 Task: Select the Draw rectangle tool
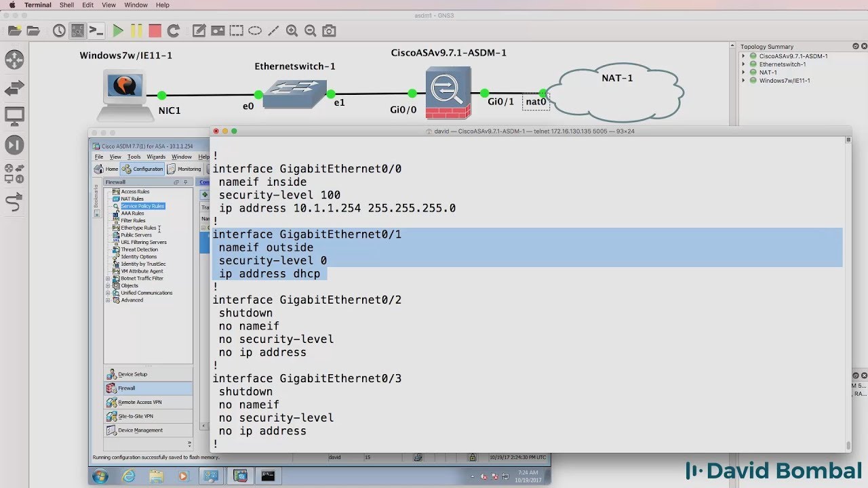pyautogui.click(x=236, y=30)
